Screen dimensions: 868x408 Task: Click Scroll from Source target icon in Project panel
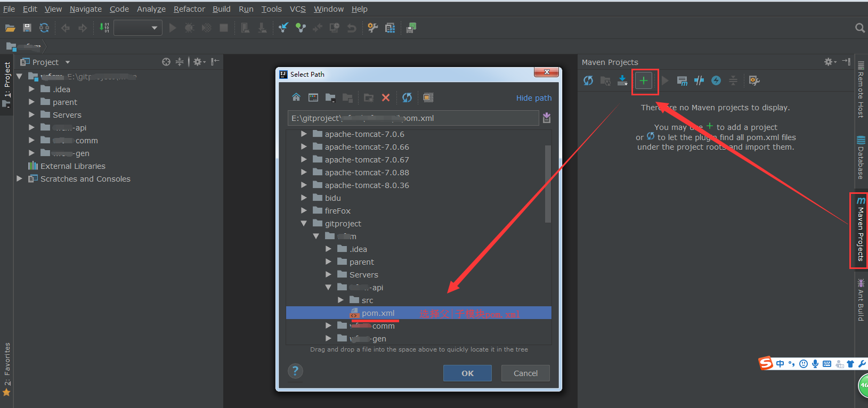click(166, 62)
